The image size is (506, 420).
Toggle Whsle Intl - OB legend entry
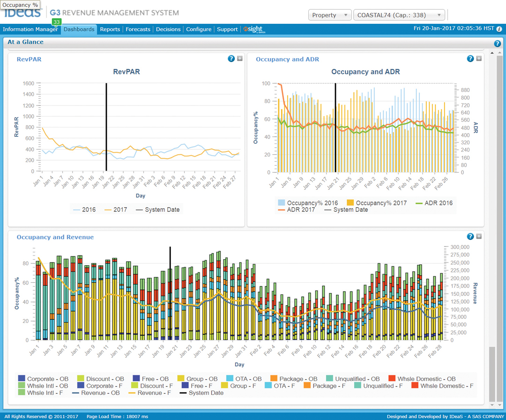pos(43,386)
